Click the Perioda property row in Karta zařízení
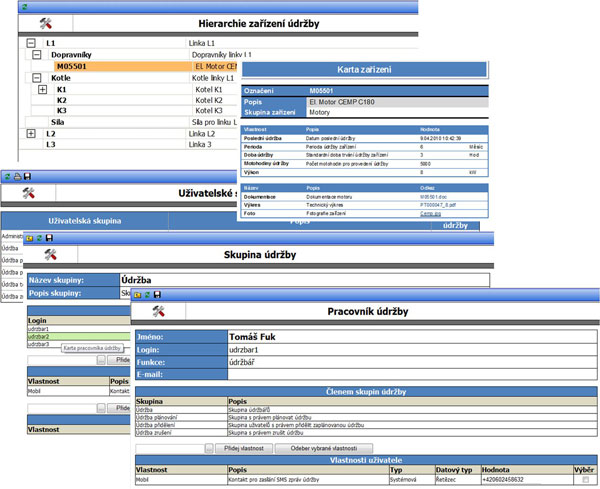The image size is (600, 489). click(365, 147)
